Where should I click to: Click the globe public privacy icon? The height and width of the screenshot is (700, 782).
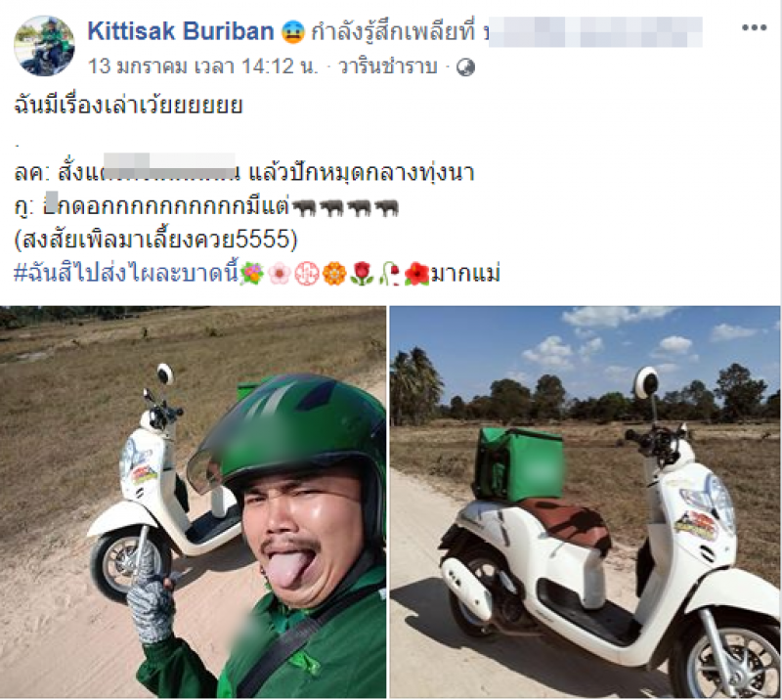tap(466, 67)
